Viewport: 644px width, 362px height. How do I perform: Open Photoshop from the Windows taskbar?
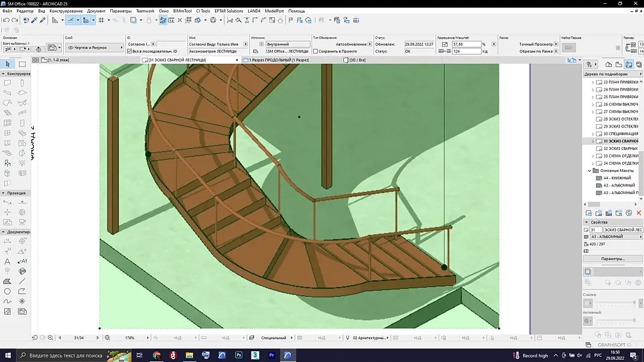click(238, 355)
